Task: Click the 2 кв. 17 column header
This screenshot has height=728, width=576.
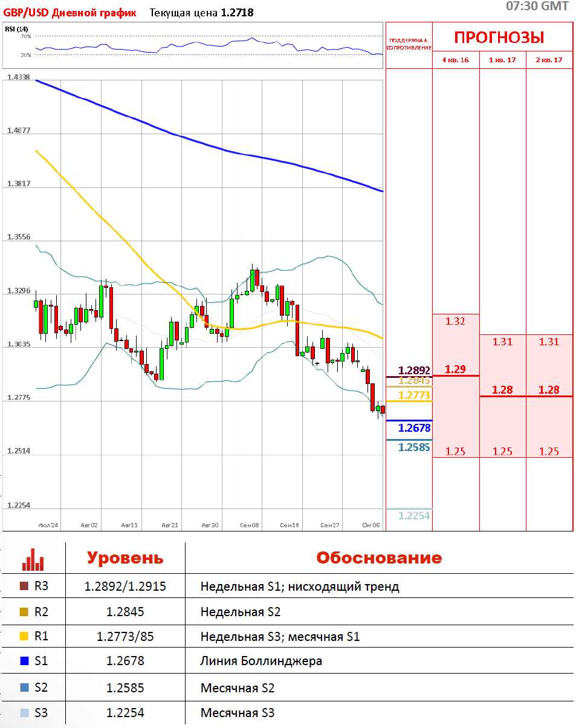Action: pos(549,60)
